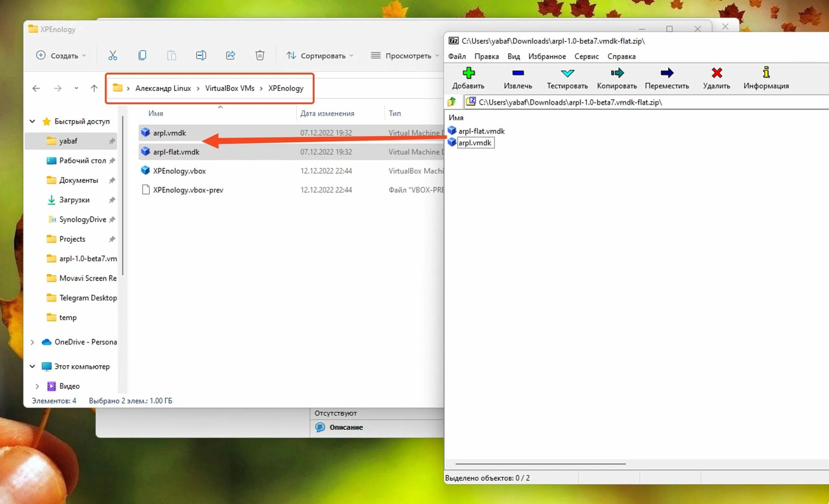The image size is (829, 504).
Task: Click the red Удалить (Delete) icon
Action: pos(716,73)
